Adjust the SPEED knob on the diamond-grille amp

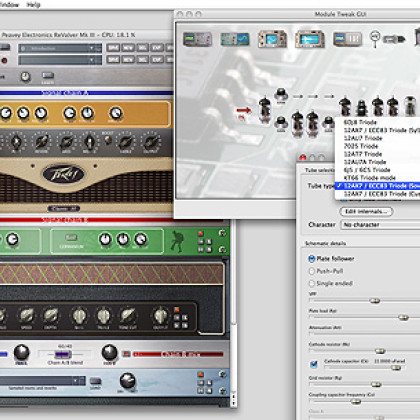click(x=26, y=315)
